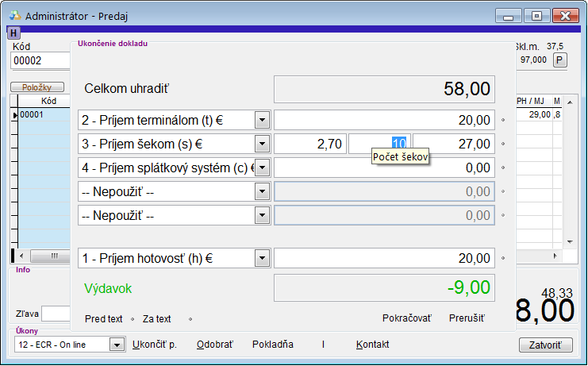Click the check value field showing 2,70

pos(309,144)
